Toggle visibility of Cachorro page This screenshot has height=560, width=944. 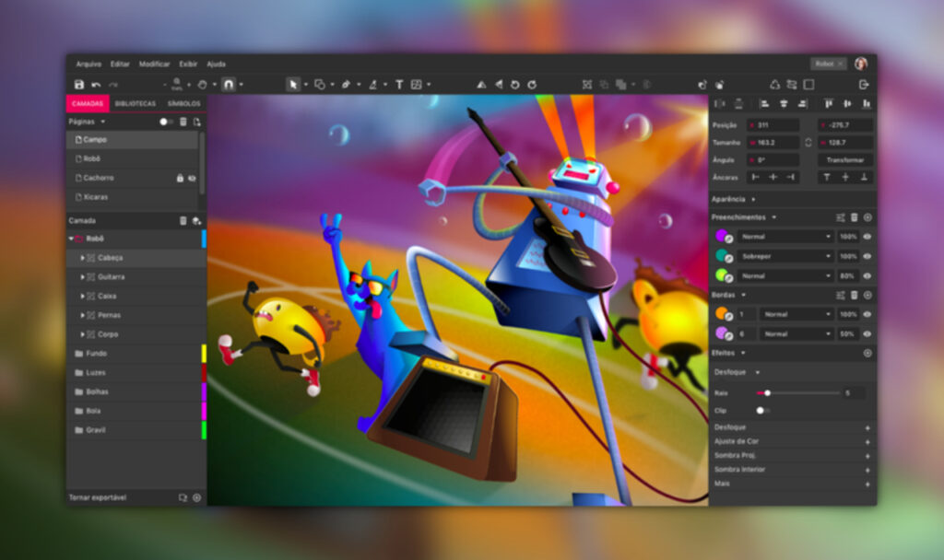tap(192, 178)
